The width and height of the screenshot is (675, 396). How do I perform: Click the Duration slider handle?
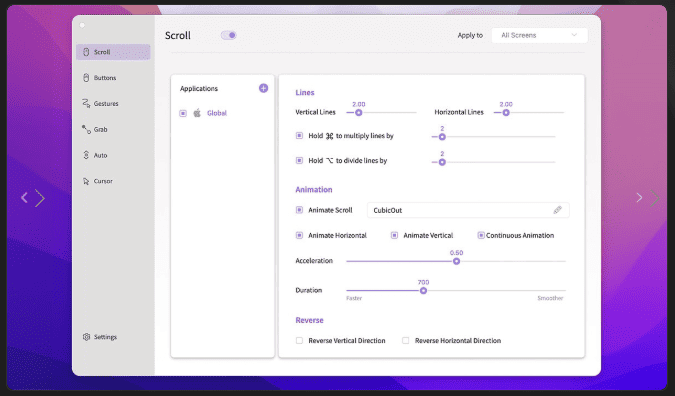click(424, 291)
